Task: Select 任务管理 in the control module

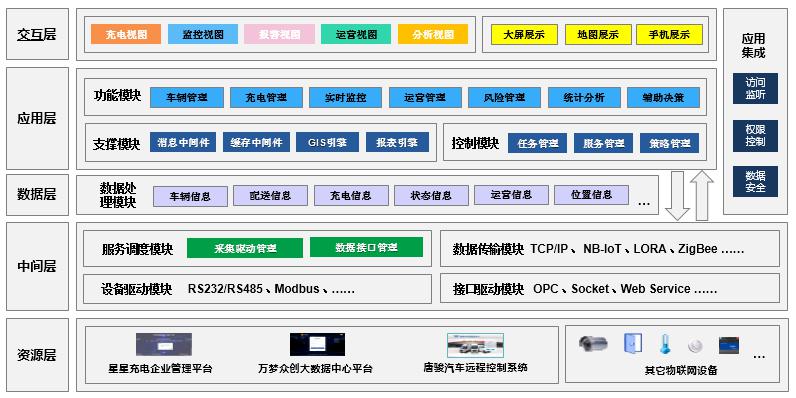Action: [x=537, y=143]
